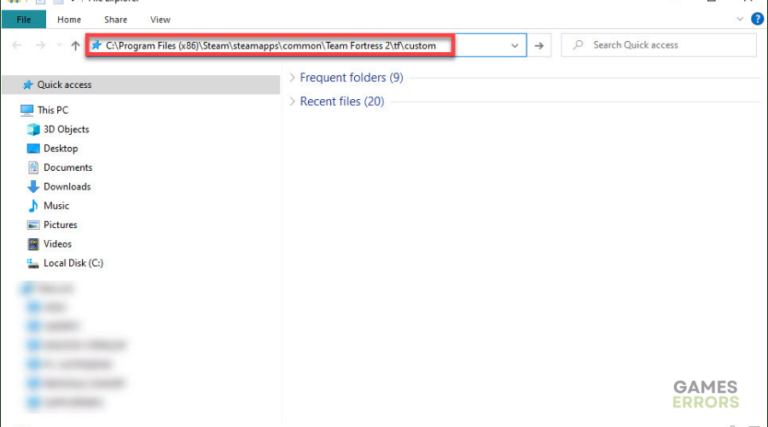
Task: Click the Videos folder icon
Action: pos(33,244)
